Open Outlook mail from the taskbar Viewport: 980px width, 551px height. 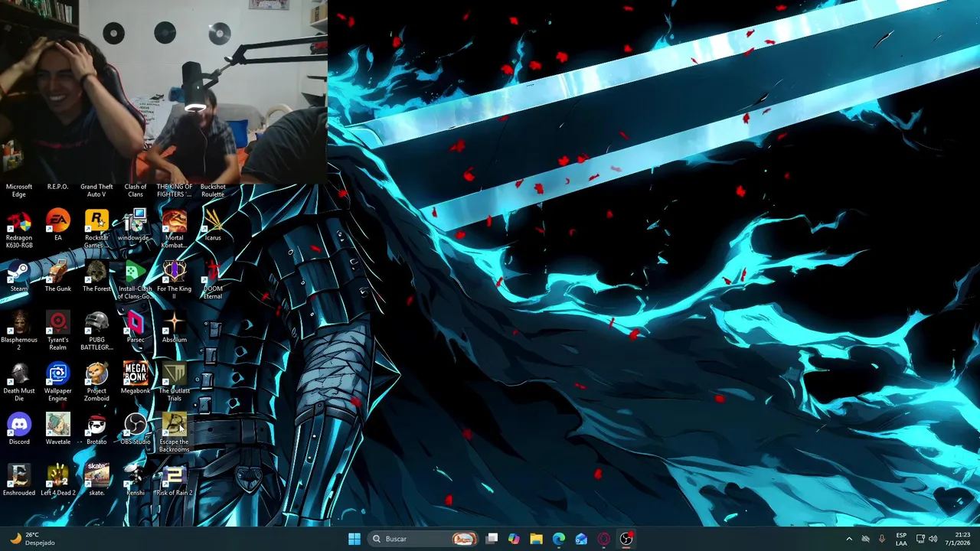click(581, 539)
